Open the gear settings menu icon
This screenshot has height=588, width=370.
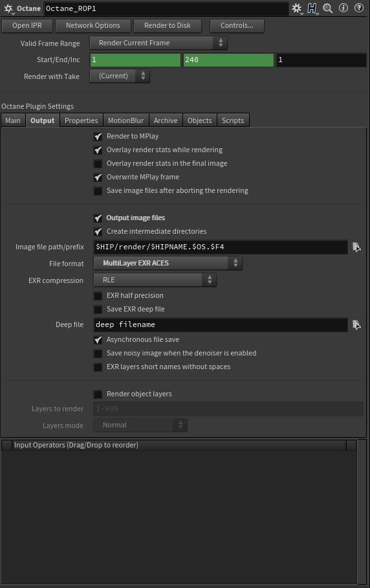point(297,8)
